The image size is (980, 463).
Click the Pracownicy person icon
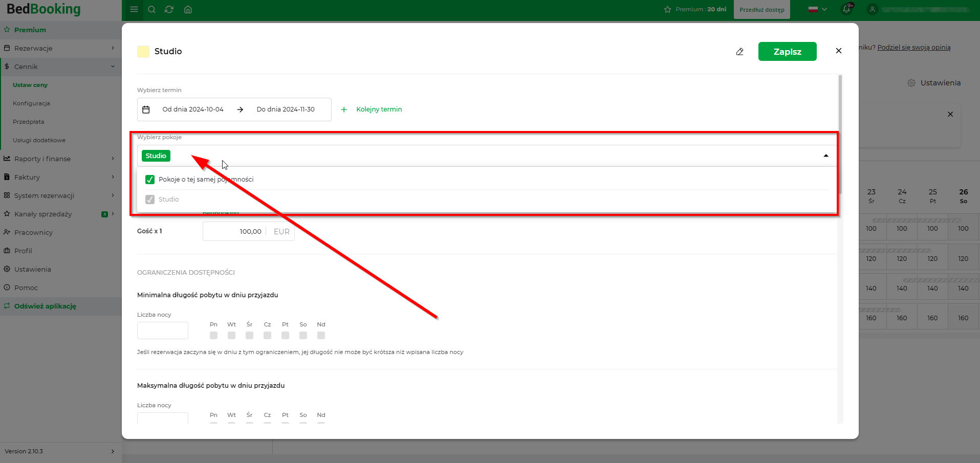(7, 232)
